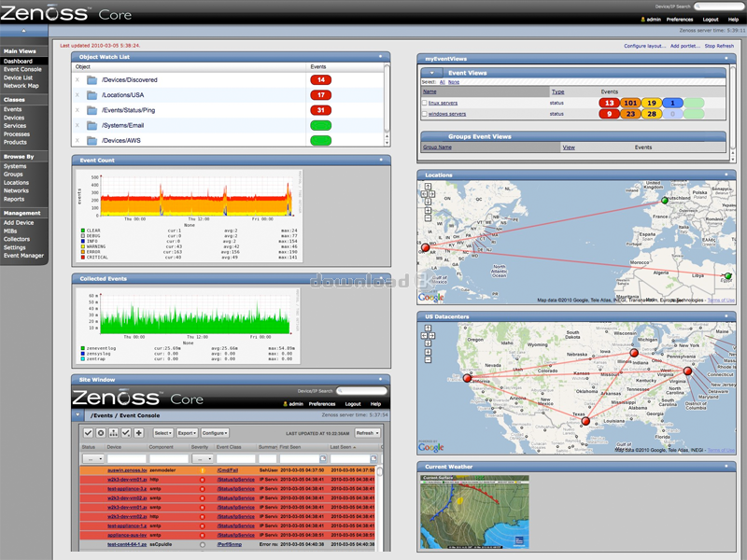This screenshot has height=560, width=747.
Task: Open Event Console in sidebar
Action: point(22,69)
